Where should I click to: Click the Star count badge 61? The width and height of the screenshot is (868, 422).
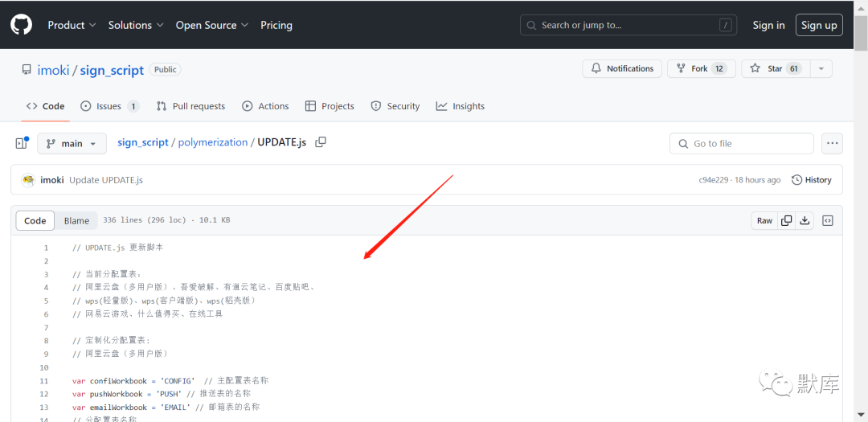(x=794, y=68)
